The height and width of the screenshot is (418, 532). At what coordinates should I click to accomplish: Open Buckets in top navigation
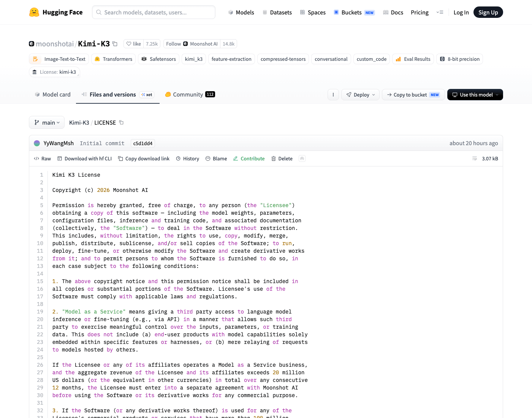[354, 12]
